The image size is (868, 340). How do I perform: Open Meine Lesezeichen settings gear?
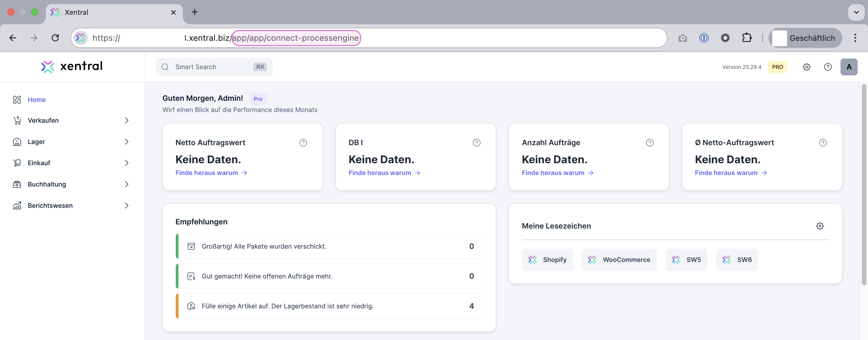(x=820, y=226)
